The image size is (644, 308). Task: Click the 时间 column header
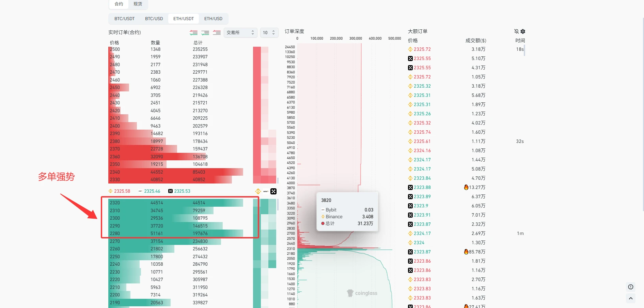point(520,41)
